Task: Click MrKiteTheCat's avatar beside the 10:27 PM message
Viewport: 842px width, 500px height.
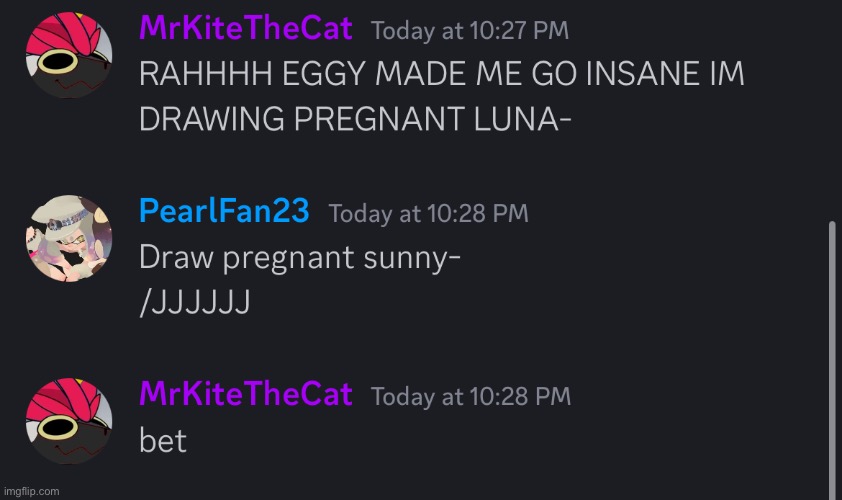Action: click(69, 55)
